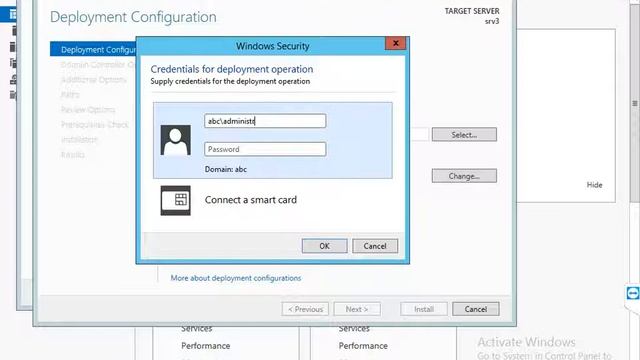Select the Review Options wizard step
The width and height of the screenshot is (640, 360).
tap(88, 109)
